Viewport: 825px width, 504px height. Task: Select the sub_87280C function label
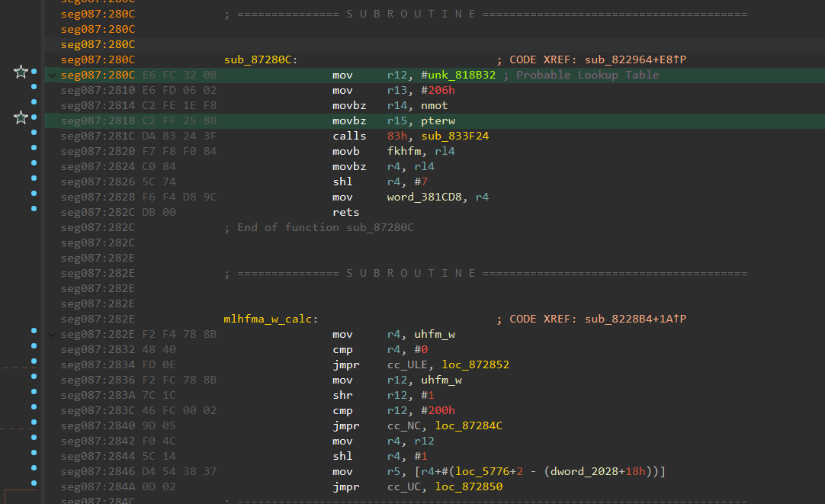258,59
